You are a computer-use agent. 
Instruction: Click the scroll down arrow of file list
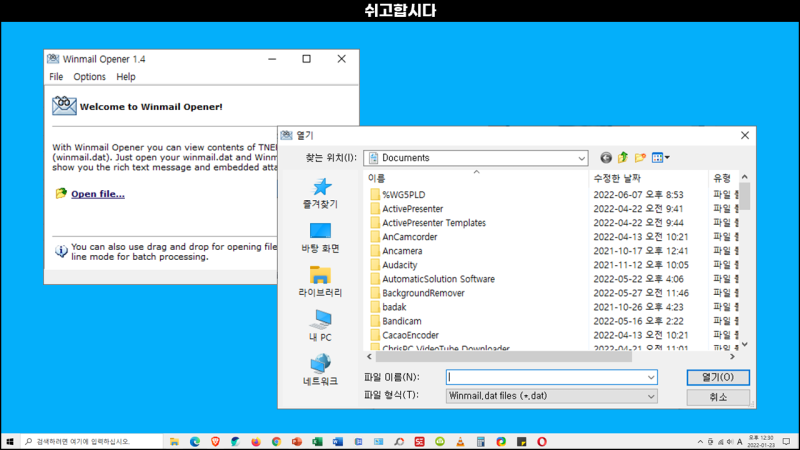(745, 344)
